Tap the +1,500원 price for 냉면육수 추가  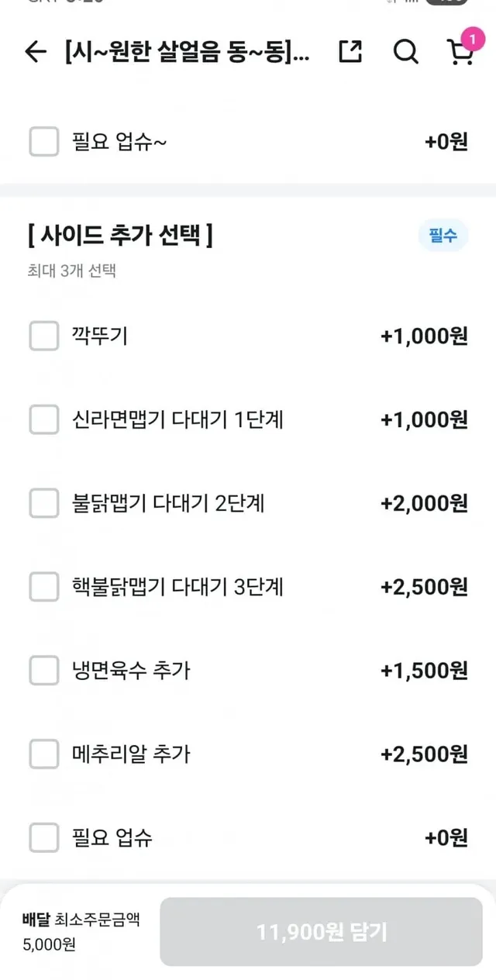424,671
